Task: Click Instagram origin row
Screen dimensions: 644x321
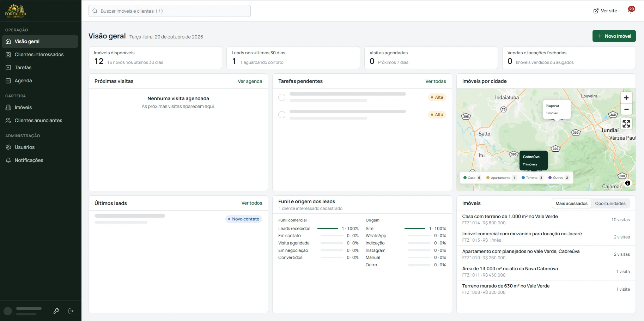Action: (x=406, y=250)
